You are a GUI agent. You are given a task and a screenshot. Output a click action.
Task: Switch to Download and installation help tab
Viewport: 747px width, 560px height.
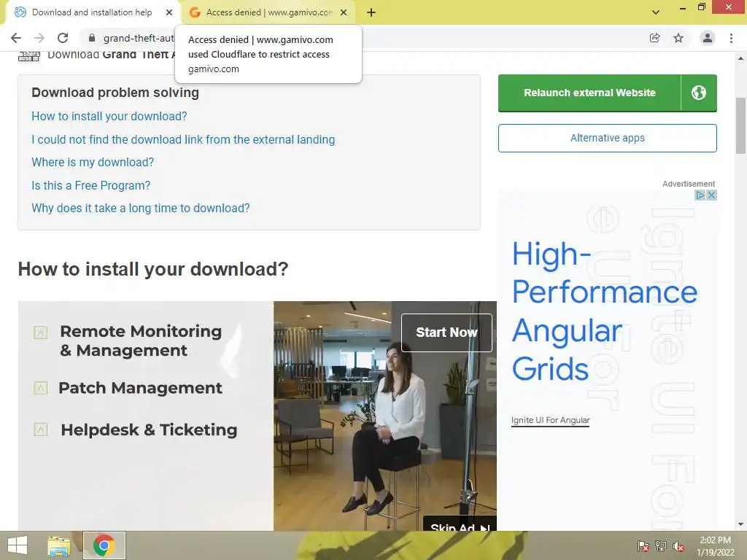pos(91,12)
